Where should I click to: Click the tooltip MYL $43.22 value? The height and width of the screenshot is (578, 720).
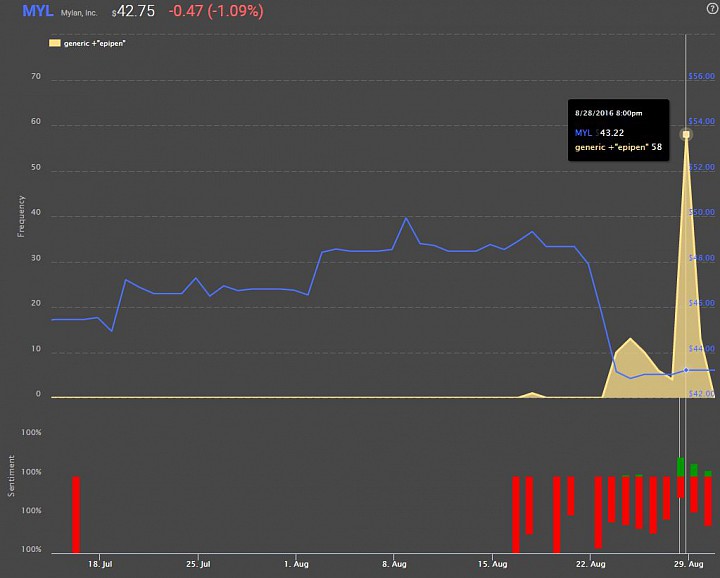point(599,133)
